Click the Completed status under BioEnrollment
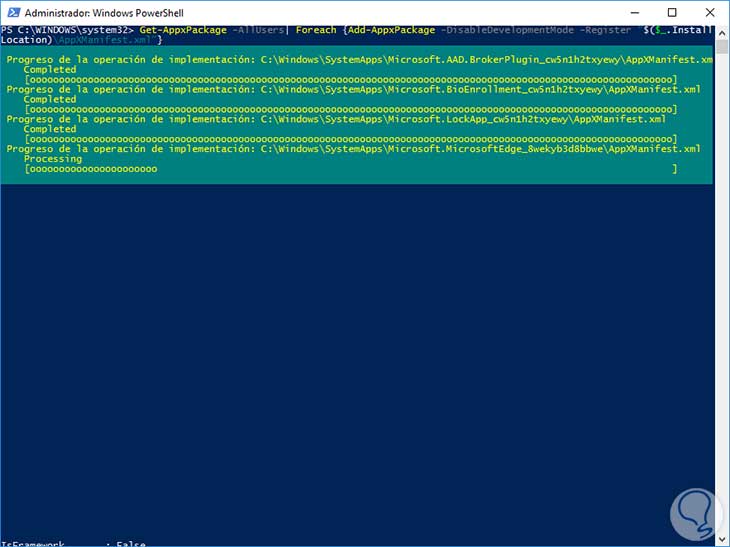 (x=50, y=100)
